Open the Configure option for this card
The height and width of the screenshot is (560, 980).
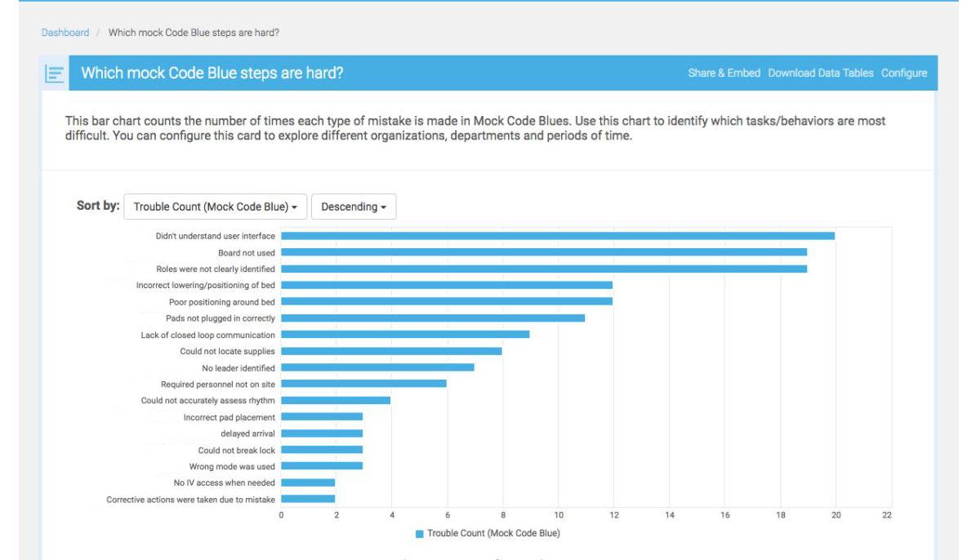pos(904,73)
